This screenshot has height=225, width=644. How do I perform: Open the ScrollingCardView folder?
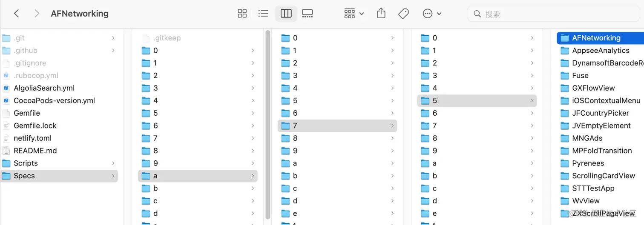point(601,176)
